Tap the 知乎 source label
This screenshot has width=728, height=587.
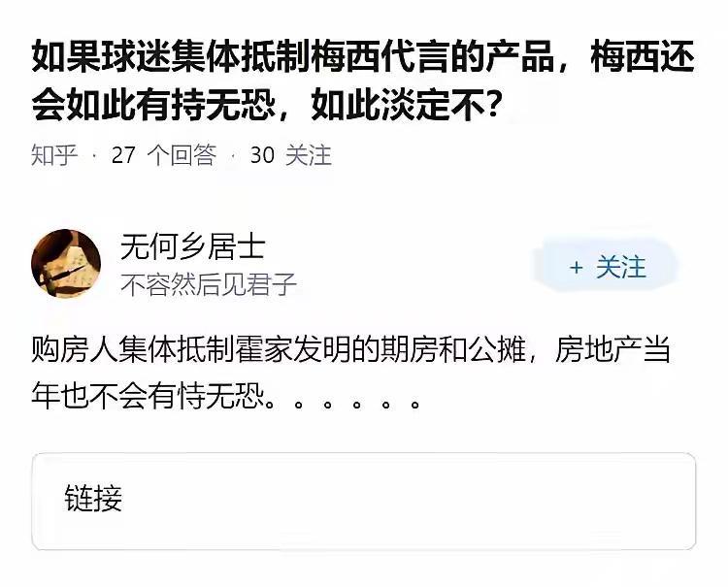[53, 155]
